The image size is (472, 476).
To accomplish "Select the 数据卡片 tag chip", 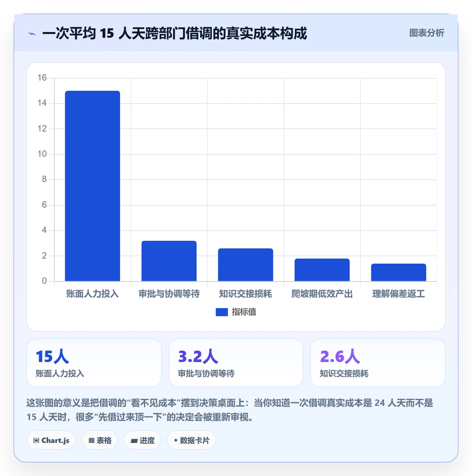I will tap(191, 440).
